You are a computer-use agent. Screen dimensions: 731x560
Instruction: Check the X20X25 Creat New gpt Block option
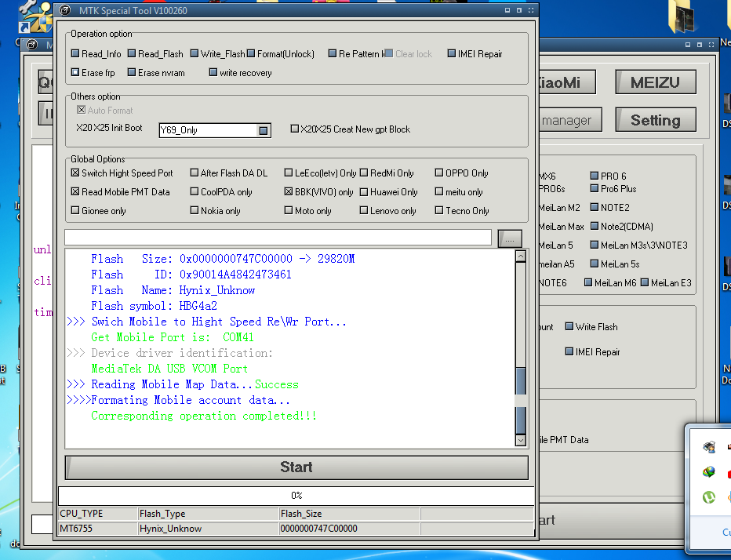coord(295,129)
